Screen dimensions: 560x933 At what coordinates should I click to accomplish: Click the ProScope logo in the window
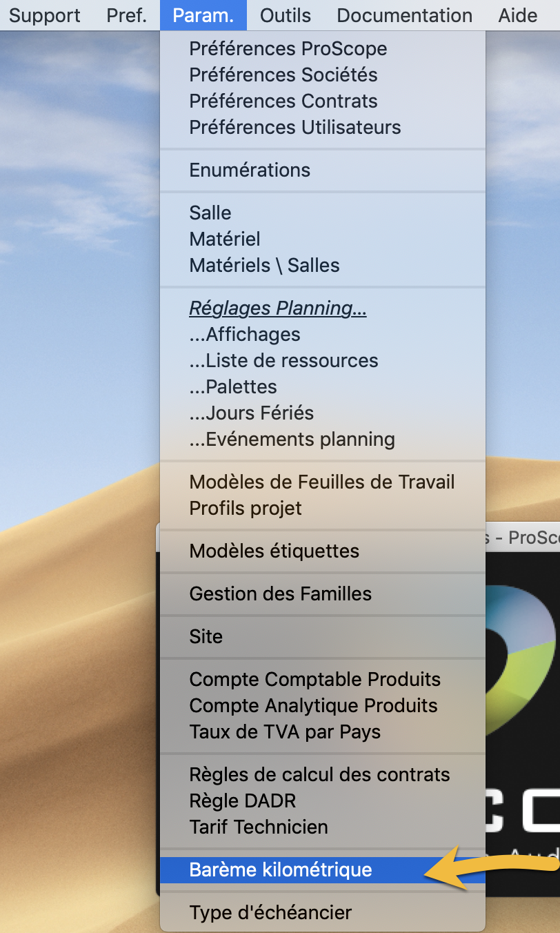tap(524, 642)
